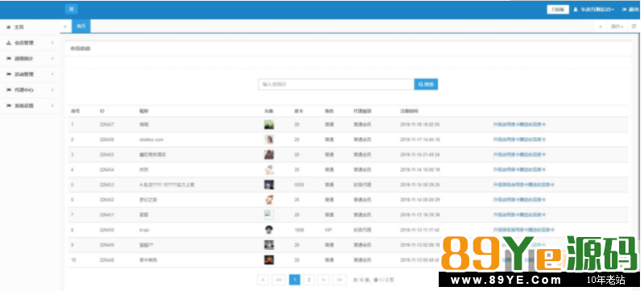Expand the 系统设置 menu chevron
The height and width of the screenshot is (291, 644).
(x=52, y=106)
